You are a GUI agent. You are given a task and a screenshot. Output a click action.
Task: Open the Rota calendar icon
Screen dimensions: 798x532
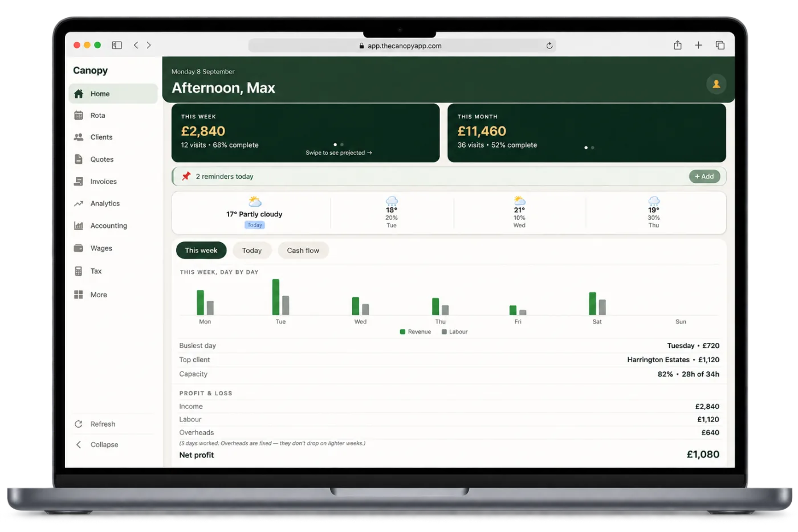coord(79,116)
